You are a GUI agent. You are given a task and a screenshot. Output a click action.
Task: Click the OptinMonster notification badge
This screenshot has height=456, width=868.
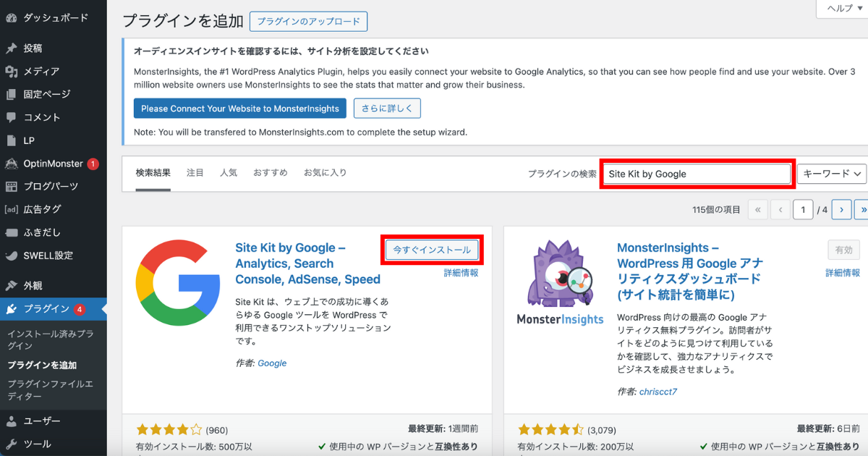pos(93,164)
